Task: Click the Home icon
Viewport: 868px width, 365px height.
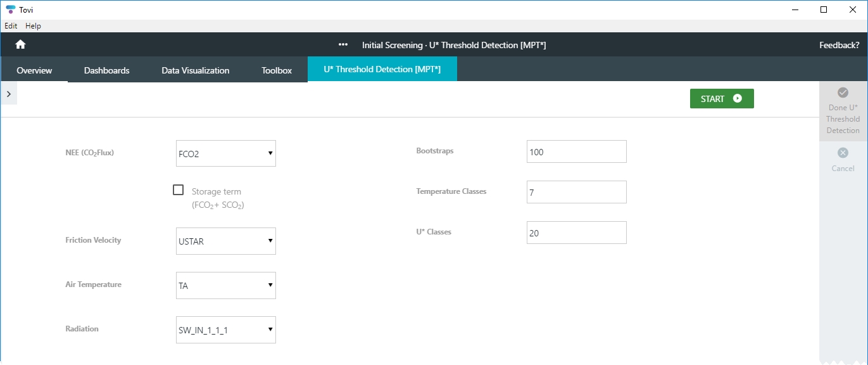Action: click(x=20, y=44)
